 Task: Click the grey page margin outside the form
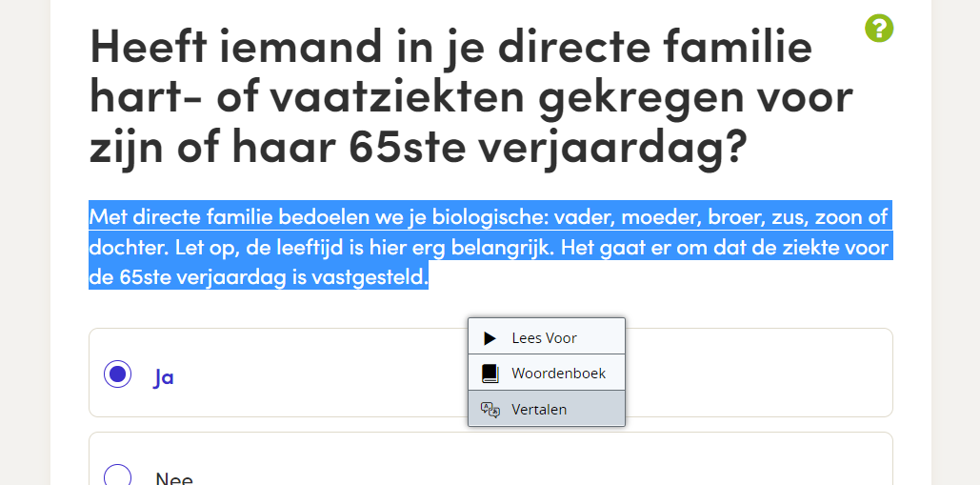(955, 250)
